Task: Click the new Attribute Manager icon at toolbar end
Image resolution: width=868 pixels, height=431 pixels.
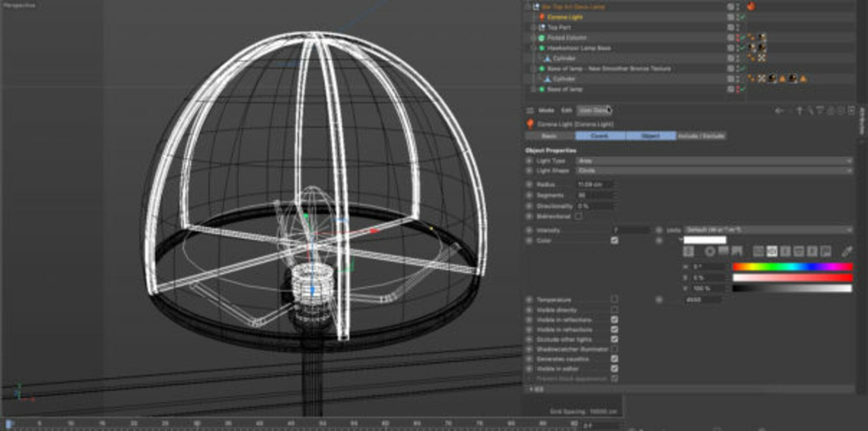Action: (x=851, y=111)
